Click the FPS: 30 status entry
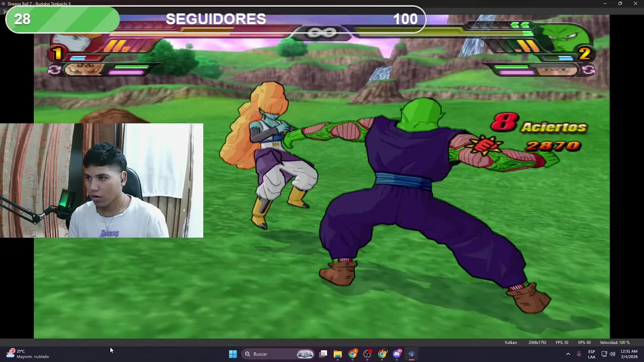The width and height of the screenshot is (644, 362). tap(562, 342)
